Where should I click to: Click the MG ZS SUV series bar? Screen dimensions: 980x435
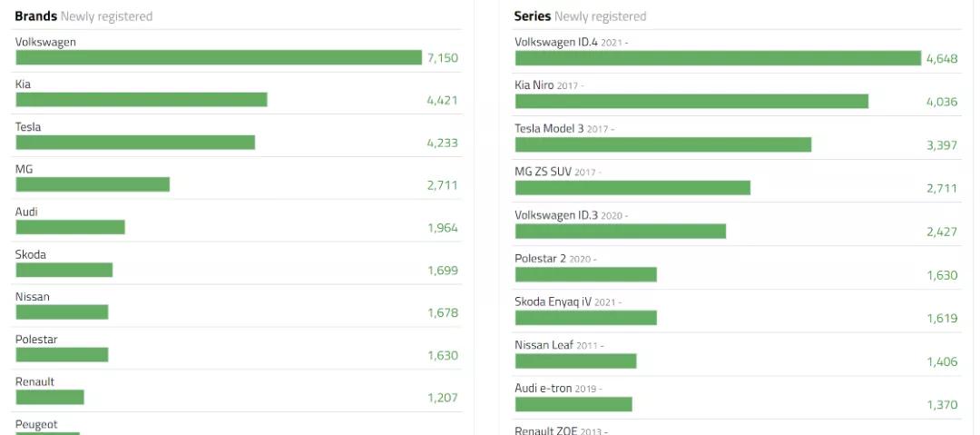632,188
